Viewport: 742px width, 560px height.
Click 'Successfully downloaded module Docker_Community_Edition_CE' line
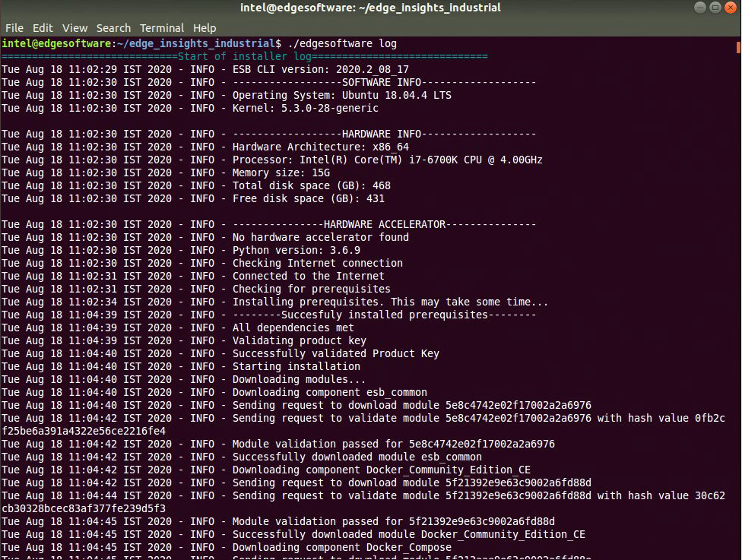[293, 534]
